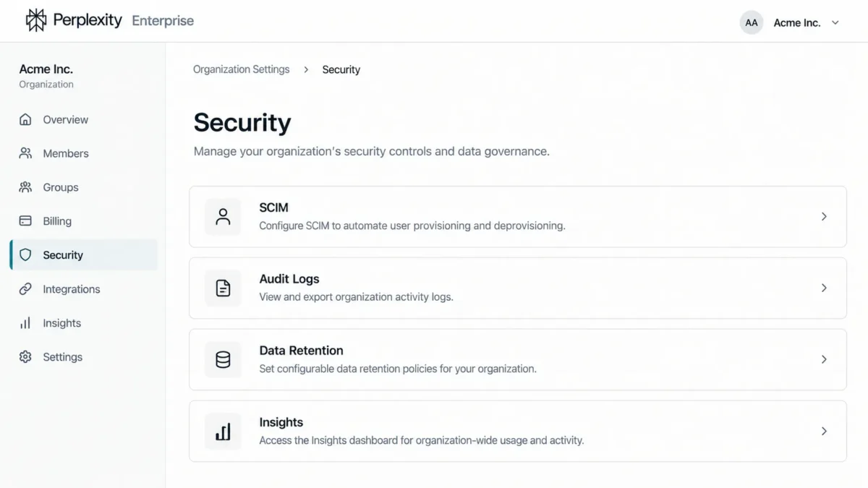Click the Acme Inc. organization name in sidebar
868x488 pixels.
(46, 69)
